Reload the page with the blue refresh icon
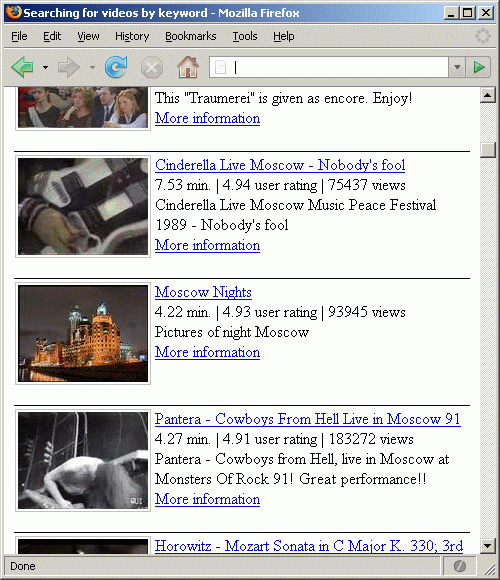 (x=116, y=67)
